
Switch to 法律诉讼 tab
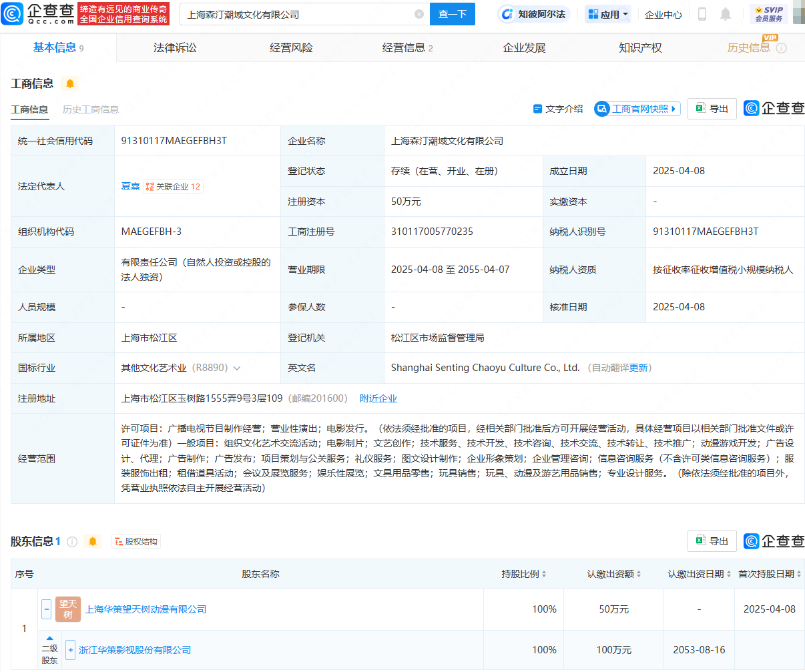[x=175, y=48]
